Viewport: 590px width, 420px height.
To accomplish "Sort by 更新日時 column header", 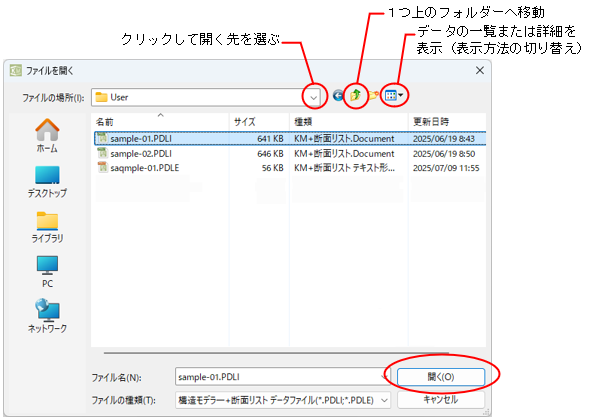I will pyautogui.click(x=447, y=122).
